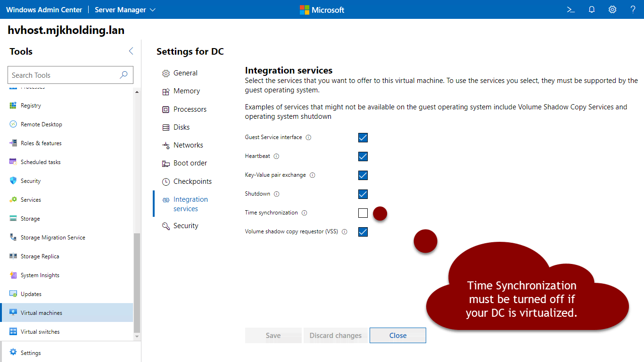
Task: Uncheck Guest Service interface checkbox
Action: [x=363, y=138]
